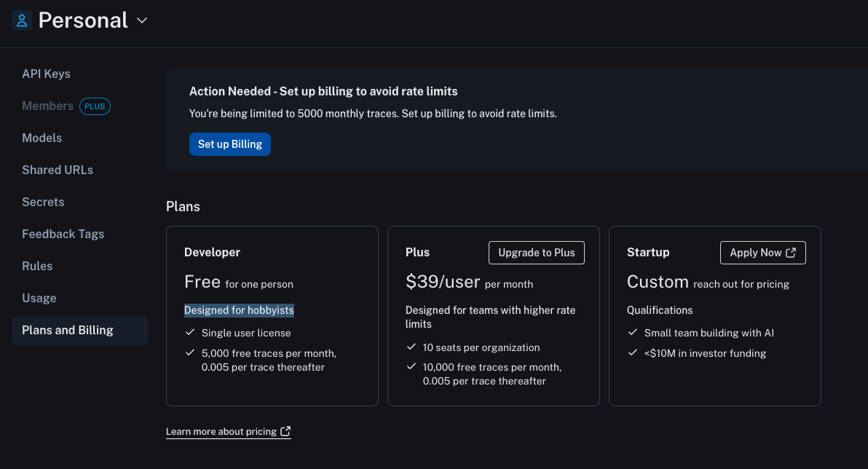Click the Upgrade to Plus button
The image size is (868, 469).
(x=537, y=253)
